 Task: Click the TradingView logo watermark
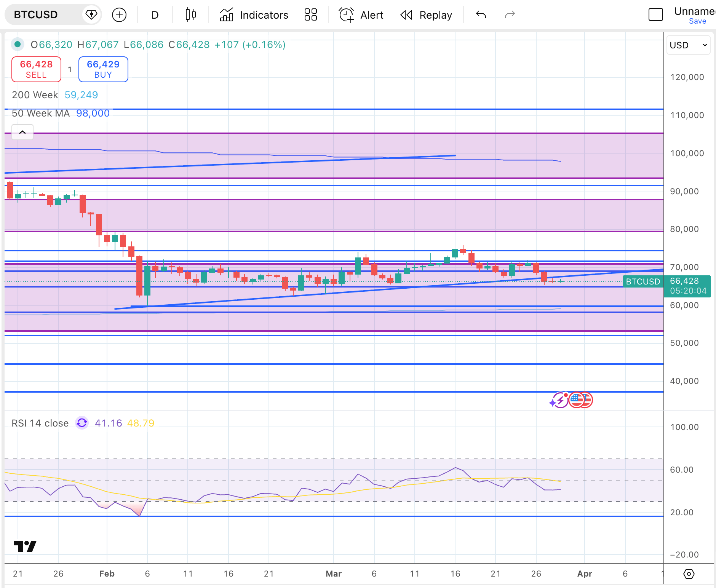25,546
